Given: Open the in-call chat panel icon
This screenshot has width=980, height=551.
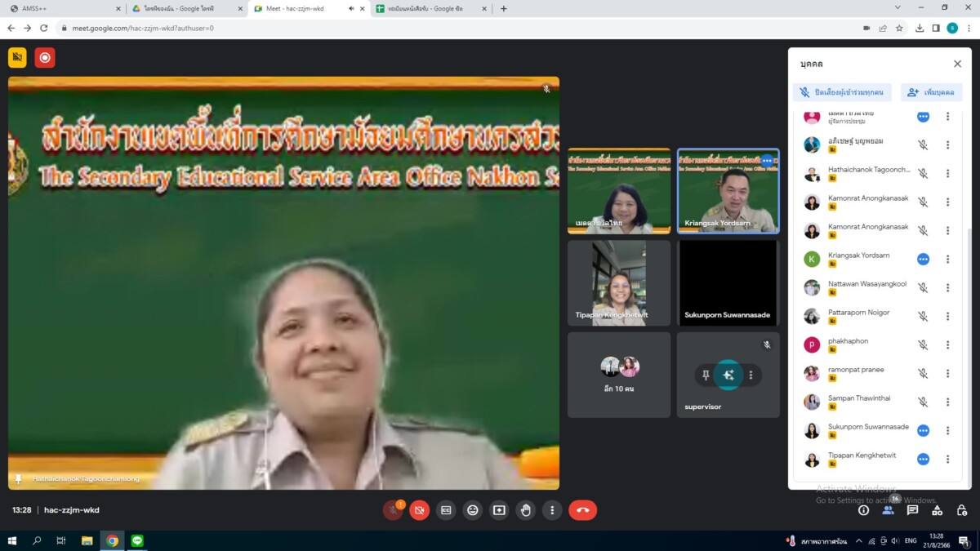Looking at the screenshot, I should (912, 510).
